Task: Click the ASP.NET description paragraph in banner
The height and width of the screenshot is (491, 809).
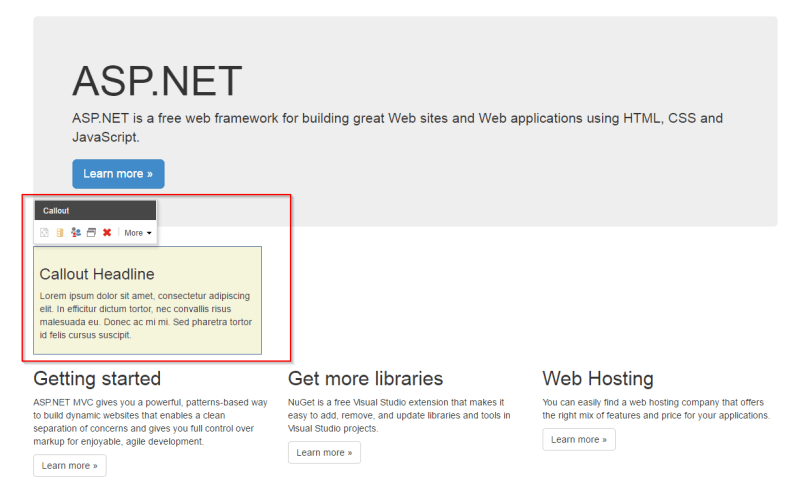Action: pyautogui.click(x=397, y=127)
